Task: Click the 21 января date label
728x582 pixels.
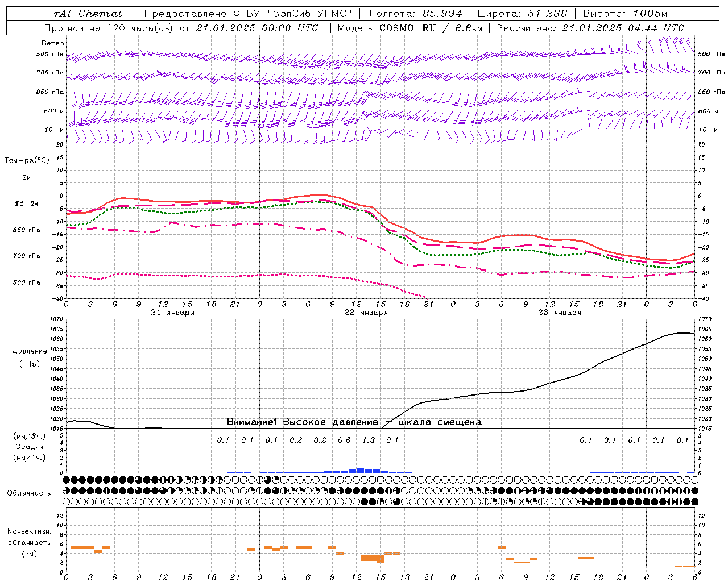Action: pos(173,313)
